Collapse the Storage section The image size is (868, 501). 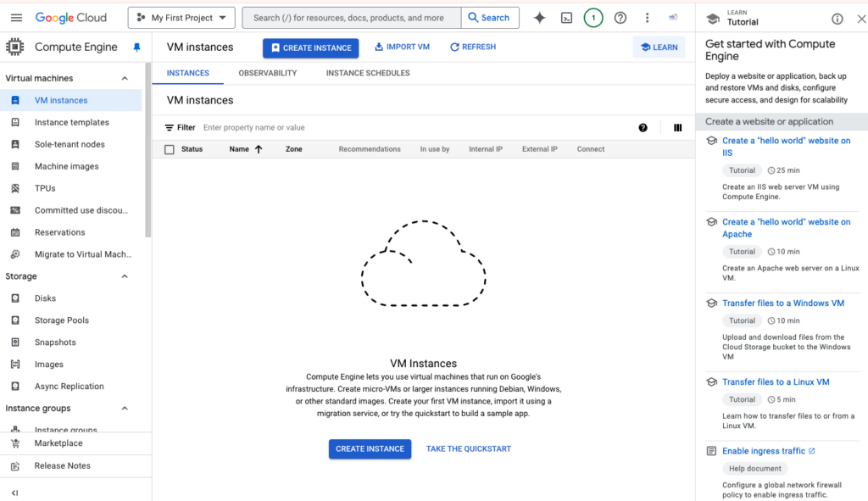pyautogui.click(x=125, y=276)
